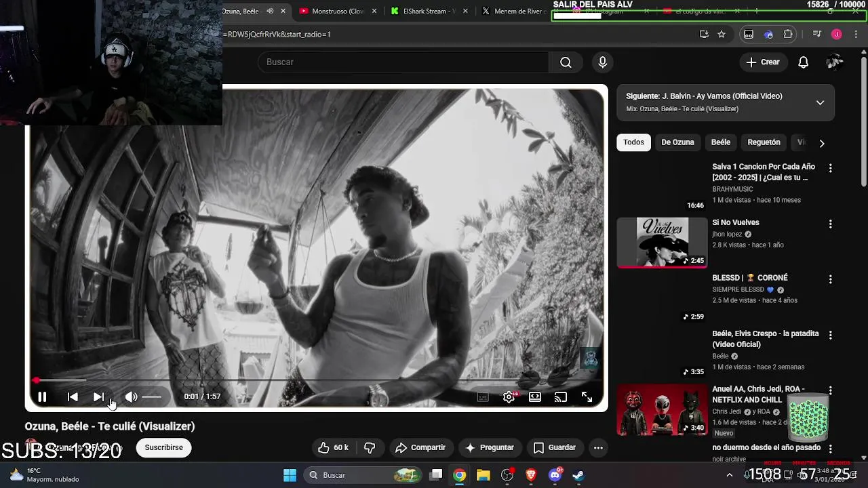Open options for Salva 1 Cancion Por Cada Año

tap(830, 168)
